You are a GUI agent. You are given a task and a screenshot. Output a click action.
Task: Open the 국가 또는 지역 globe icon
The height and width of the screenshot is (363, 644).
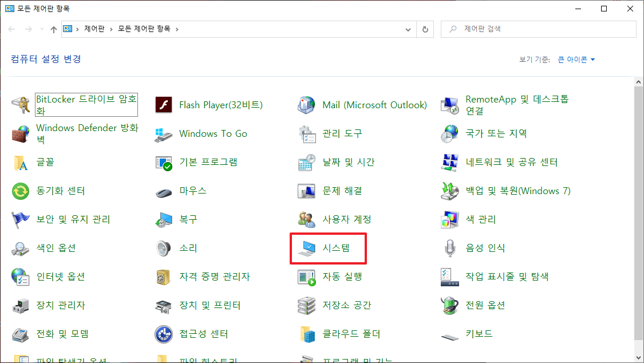pyautogui.click(x=450, y=134)
